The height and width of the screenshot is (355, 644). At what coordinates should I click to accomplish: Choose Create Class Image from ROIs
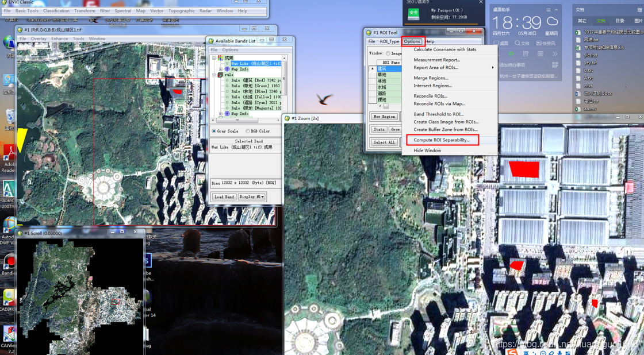click(x=446, y=122)
